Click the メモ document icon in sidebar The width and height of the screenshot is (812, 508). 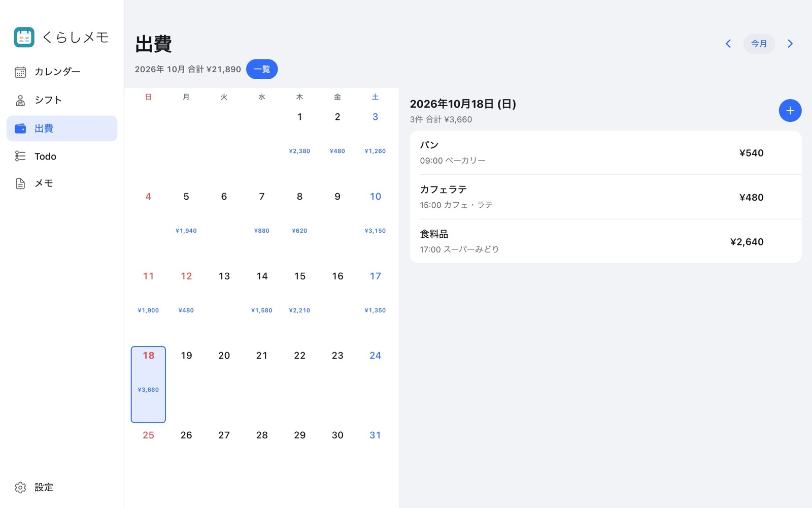20,183
